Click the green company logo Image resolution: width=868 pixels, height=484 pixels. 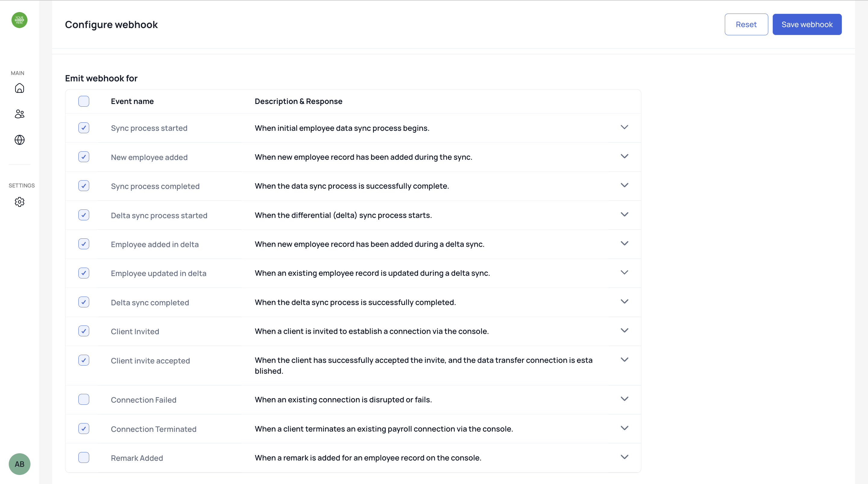pyautogui.click(x=20, y=20)
